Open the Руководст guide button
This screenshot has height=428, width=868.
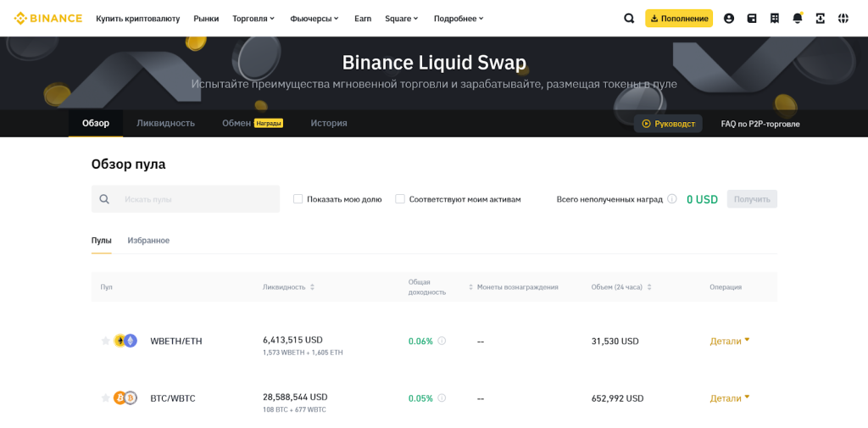(x=668, y=124)
